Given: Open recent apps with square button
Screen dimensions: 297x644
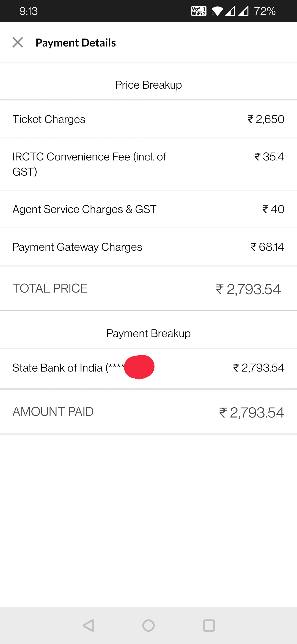Looking at the screenshot, I should click(x=209, y=625).
